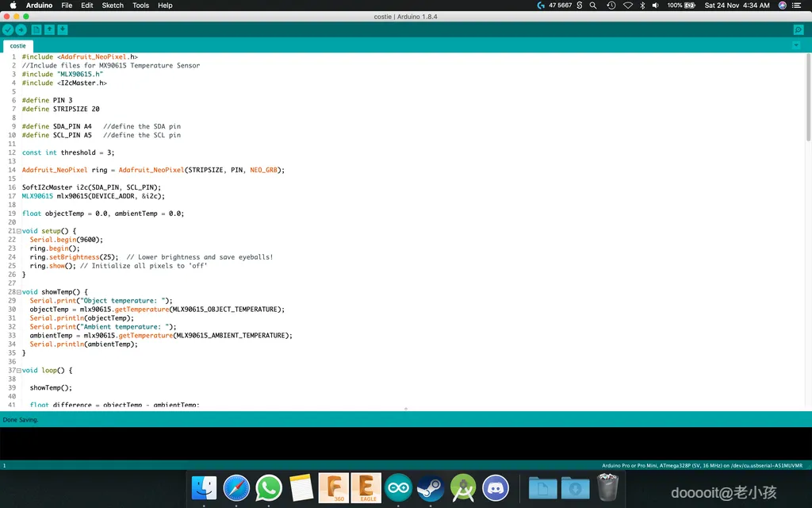Screen dimensions: 812x508
Task: Open Discord from the dock
Action: (x=496, y=488)
